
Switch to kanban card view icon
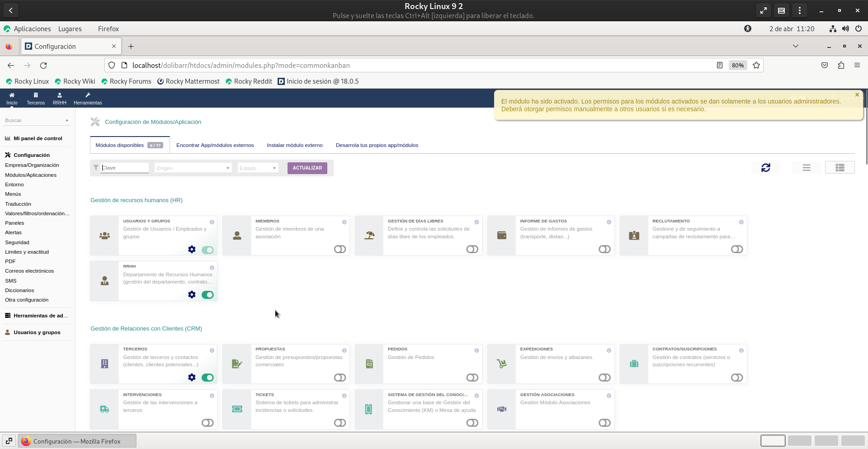840,168
